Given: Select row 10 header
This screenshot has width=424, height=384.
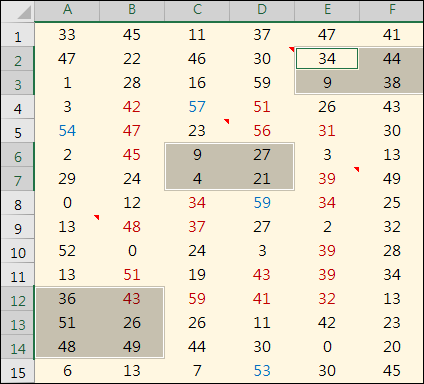Looking at the screenshot, I should 18,251.
